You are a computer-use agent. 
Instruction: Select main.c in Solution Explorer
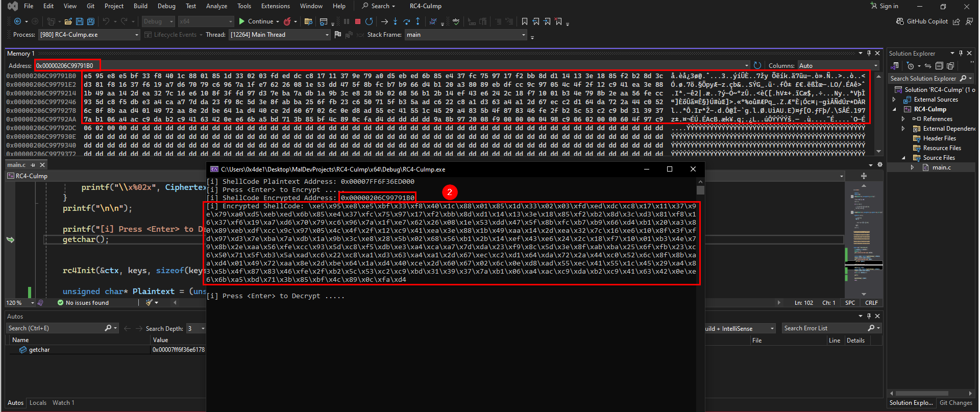click(942, 167)
